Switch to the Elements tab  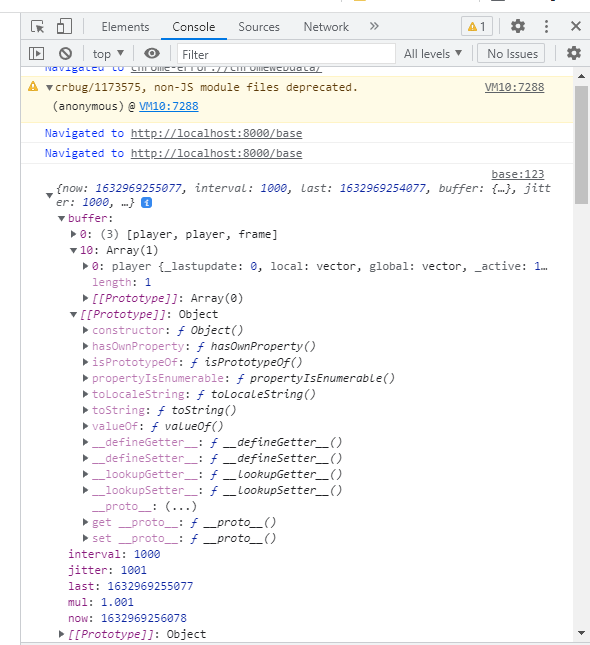pyautogui.click(x=125, y=27)
